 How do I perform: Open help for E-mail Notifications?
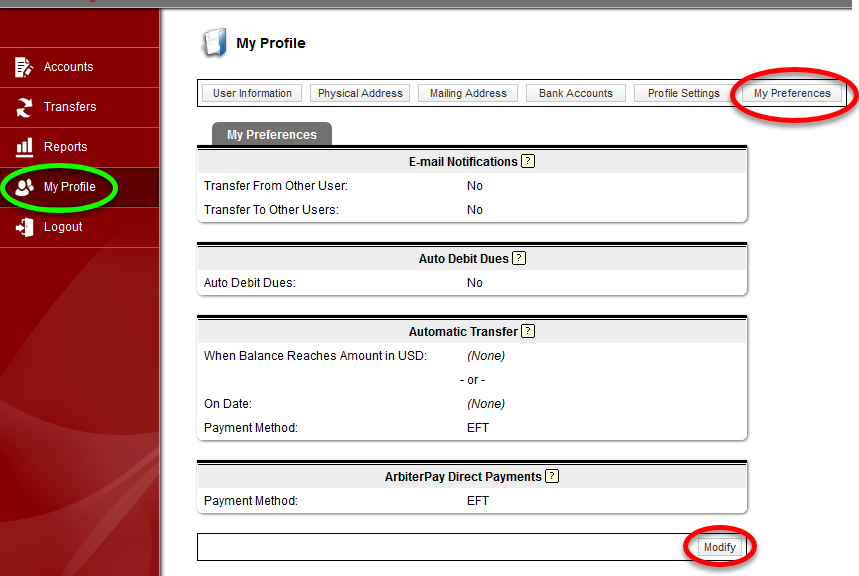[x=528, y=161]
